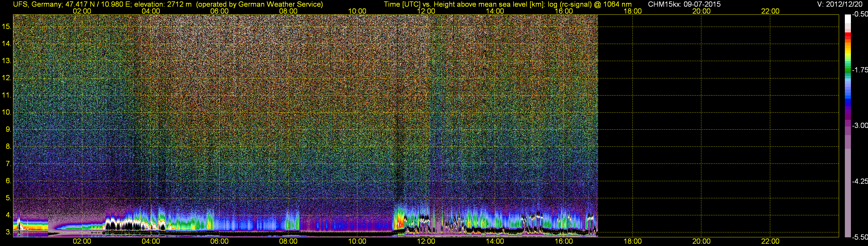Click the 16:00 label on the bottom time axis
Screen dimensions: 868x246
pyautogui.click(x=564, y=241)
